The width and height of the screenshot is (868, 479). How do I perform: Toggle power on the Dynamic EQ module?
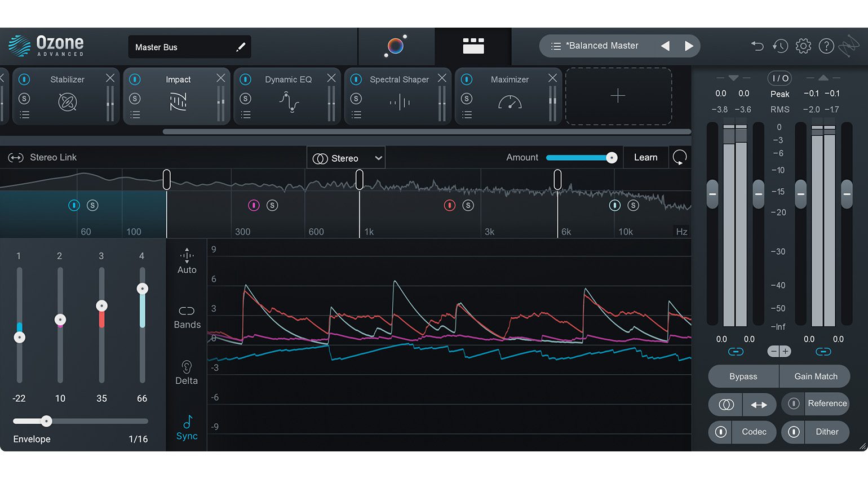tap(245, 79)
